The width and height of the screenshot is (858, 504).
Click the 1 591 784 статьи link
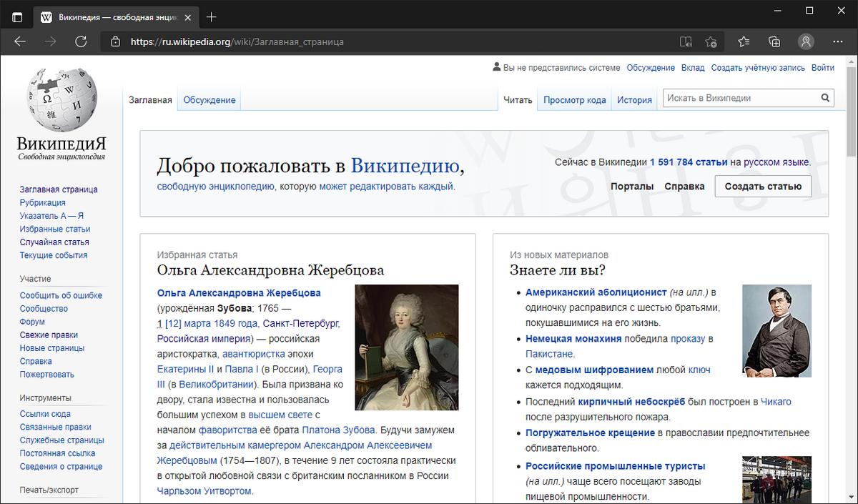click(x=688, y=162)
